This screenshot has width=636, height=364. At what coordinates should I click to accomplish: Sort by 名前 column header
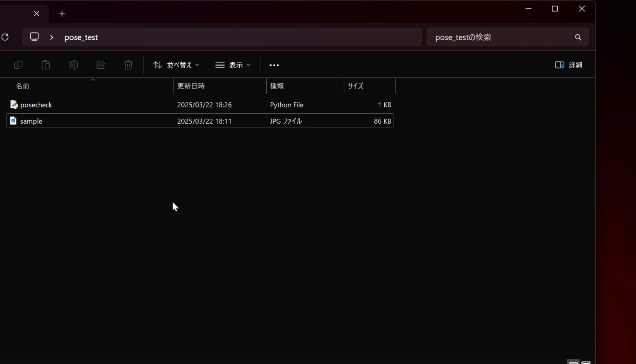pyautogui.click(x=23, y=86)
